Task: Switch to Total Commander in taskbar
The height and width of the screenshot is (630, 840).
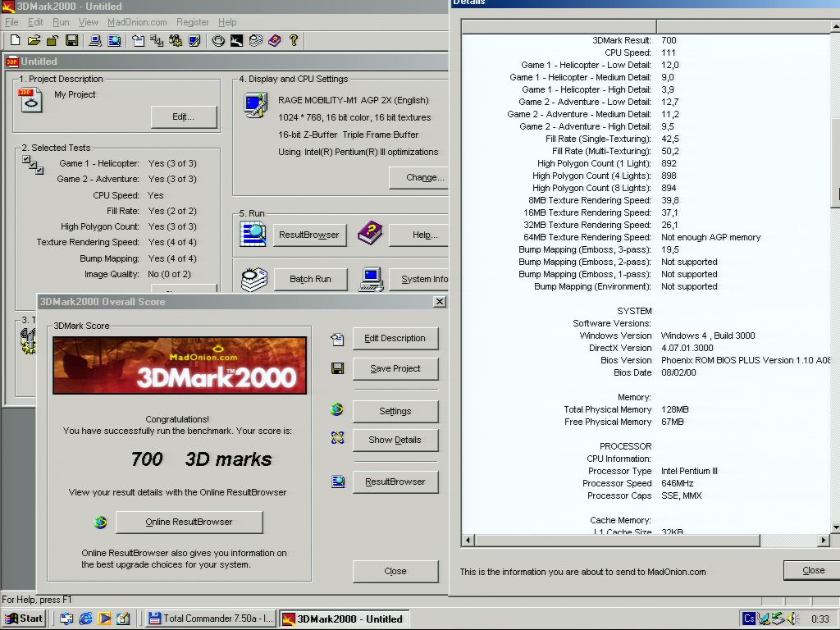Action: [211, 619]
